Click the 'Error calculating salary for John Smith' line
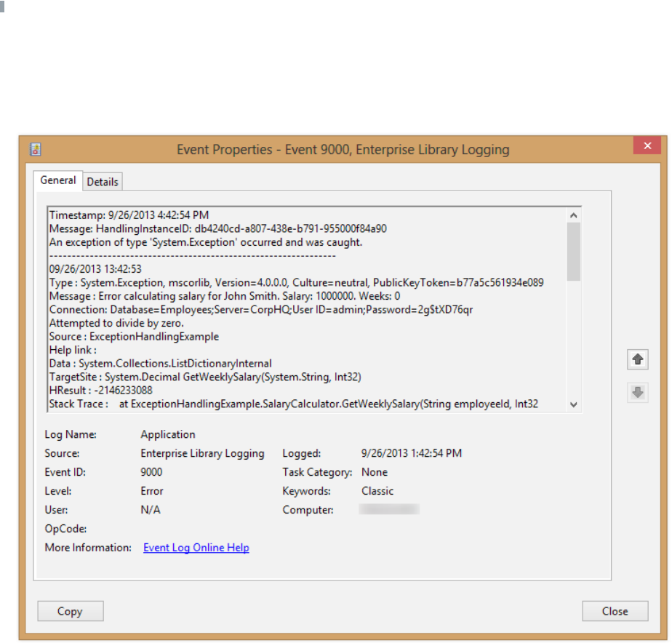Screen dimensions: 672x643 pos(225,296)
